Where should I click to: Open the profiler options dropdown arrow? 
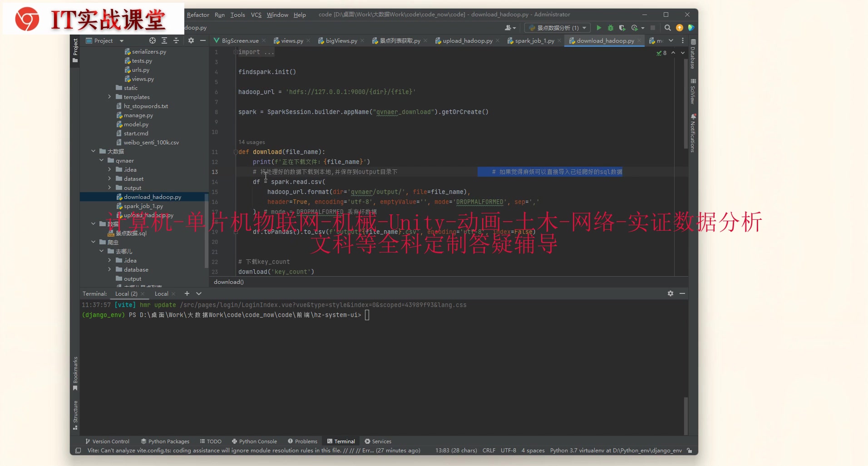(643, 28)
